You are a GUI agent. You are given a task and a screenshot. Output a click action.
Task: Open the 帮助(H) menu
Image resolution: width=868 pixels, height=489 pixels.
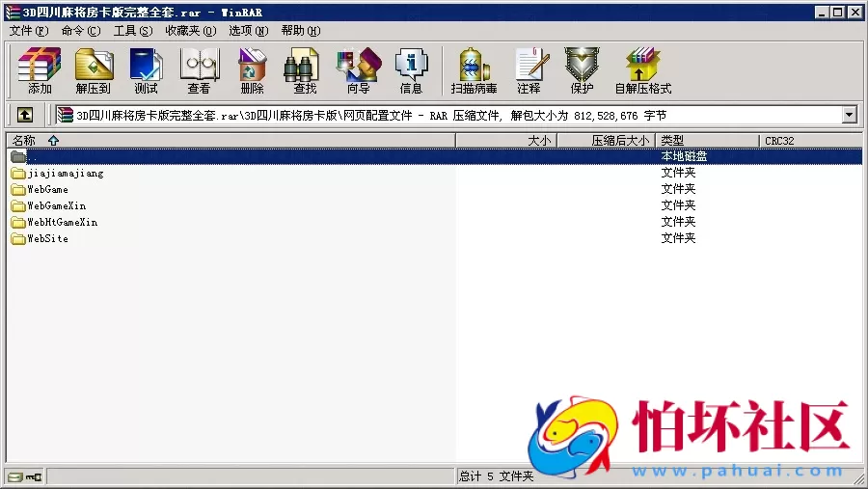pos(301,31)
